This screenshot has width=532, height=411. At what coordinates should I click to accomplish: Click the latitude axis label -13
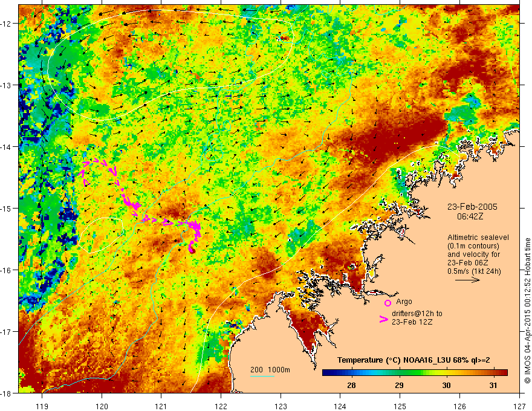pyautogui.click(x=7, y=85)
